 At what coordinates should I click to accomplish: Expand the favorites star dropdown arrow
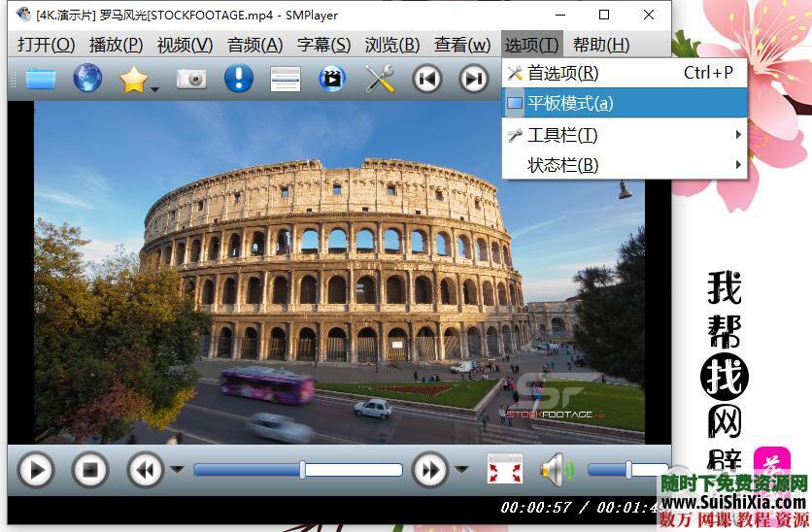(154, 89)
